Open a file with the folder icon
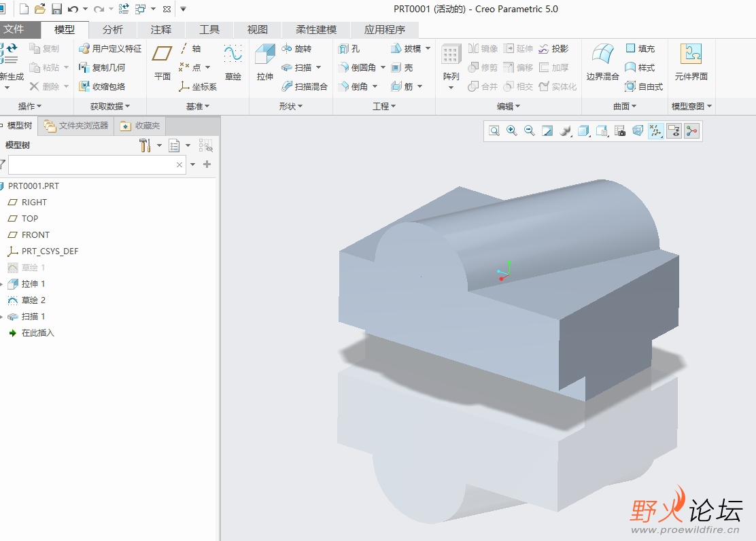This screenshot has width=756, height=541. pyautogui.click(x=40, y=9)
